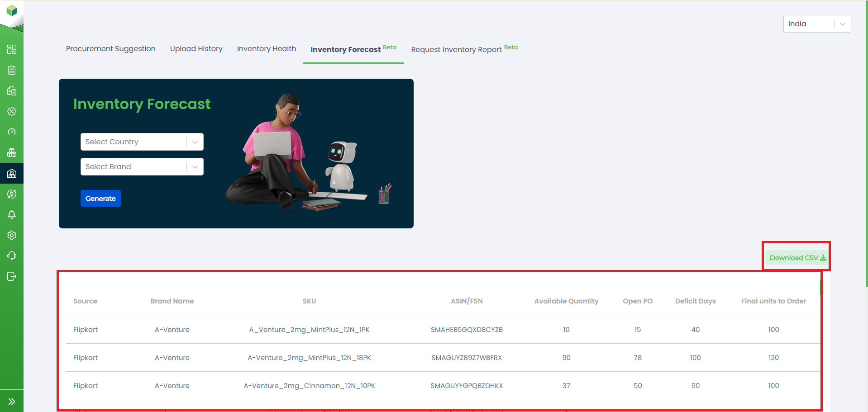Expand the sidebar with double chevron
Screen dimensions: 868x412
12,401
